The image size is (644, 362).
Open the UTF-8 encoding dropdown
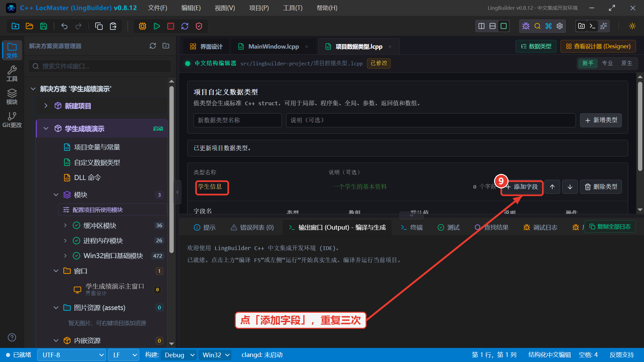click(72, 355)
